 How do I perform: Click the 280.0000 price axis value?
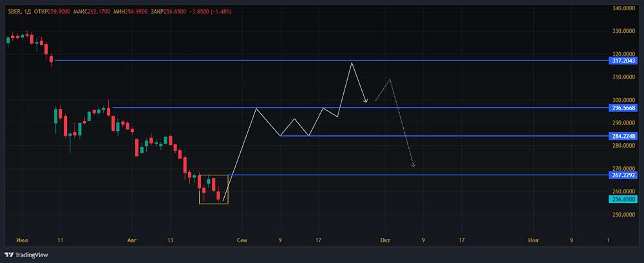tap(623, 146)
